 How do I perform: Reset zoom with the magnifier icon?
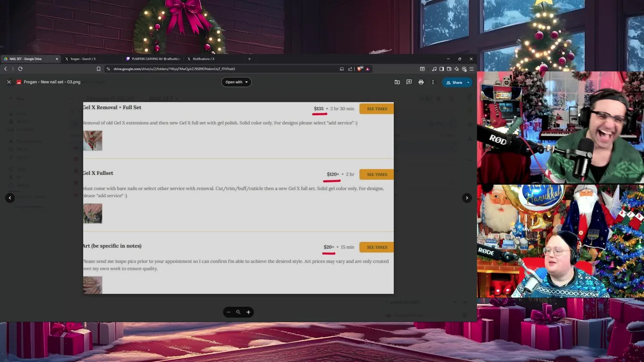point(238,312)
